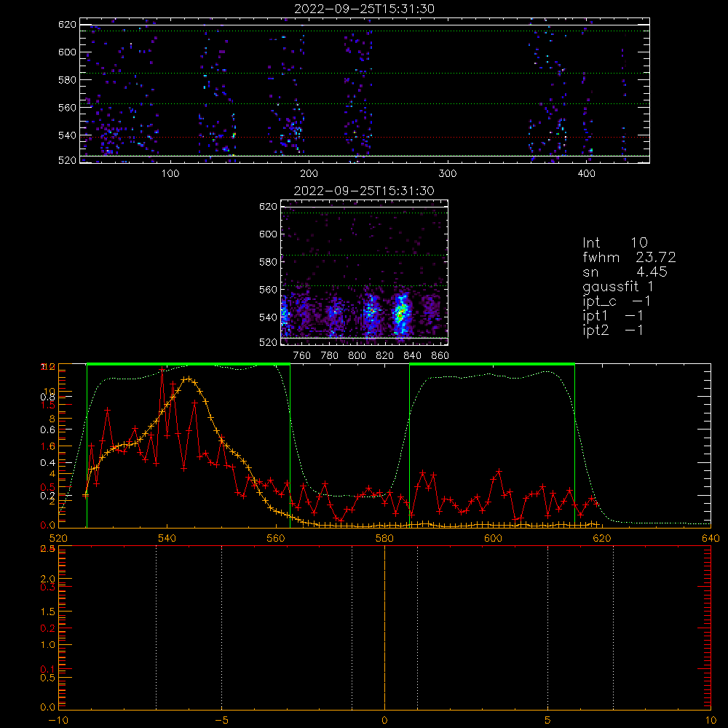The width and height of the screenshot is (728, 728).
Task: Click y-axis label 580 on top plot
Action: click(x=67, y=80)
